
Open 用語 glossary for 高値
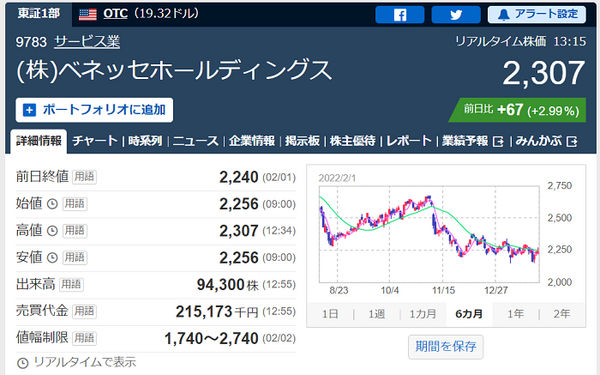coord(75,230)
